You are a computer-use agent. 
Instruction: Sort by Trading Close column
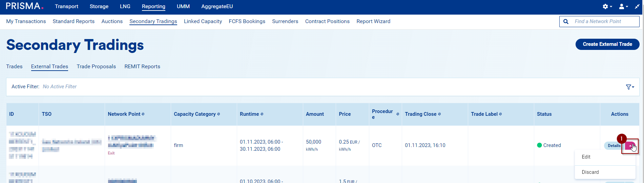(439, 114)
